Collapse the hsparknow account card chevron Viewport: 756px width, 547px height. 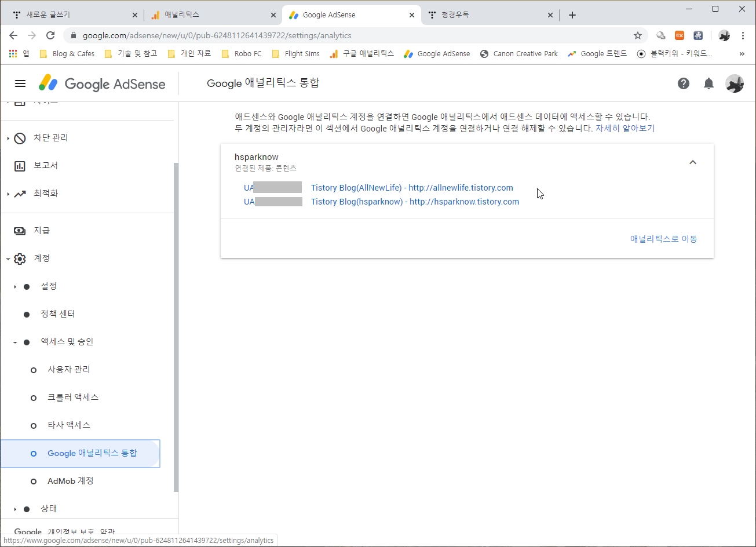pyautogui.click(x=693, y=162)
